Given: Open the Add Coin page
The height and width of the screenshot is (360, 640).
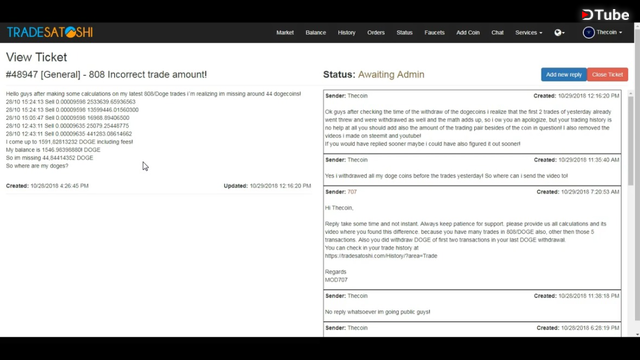Looking at the screenshot, I should tap(468, 33).
